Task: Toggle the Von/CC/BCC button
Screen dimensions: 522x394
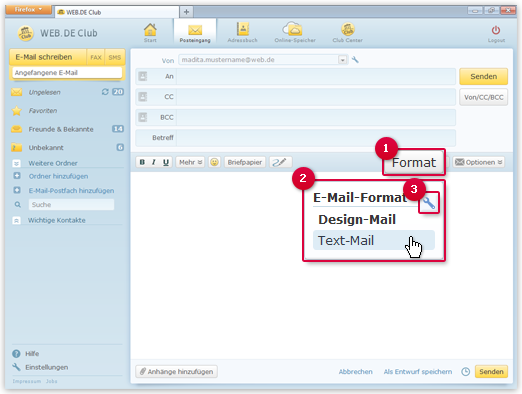Action: [483, 97]
